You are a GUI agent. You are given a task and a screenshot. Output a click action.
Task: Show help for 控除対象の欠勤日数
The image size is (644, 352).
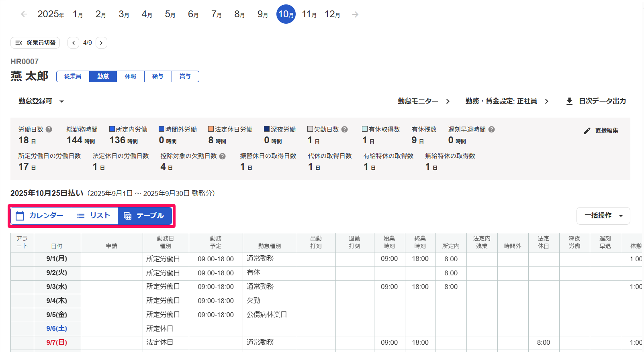[x=223, y=156]
